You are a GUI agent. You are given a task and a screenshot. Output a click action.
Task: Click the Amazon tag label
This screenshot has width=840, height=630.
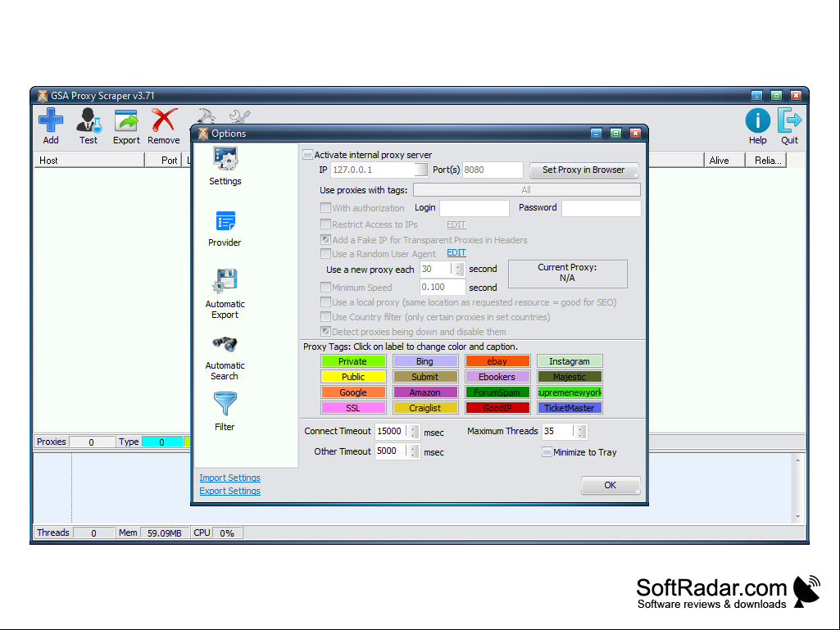click(x=425, y=392)
